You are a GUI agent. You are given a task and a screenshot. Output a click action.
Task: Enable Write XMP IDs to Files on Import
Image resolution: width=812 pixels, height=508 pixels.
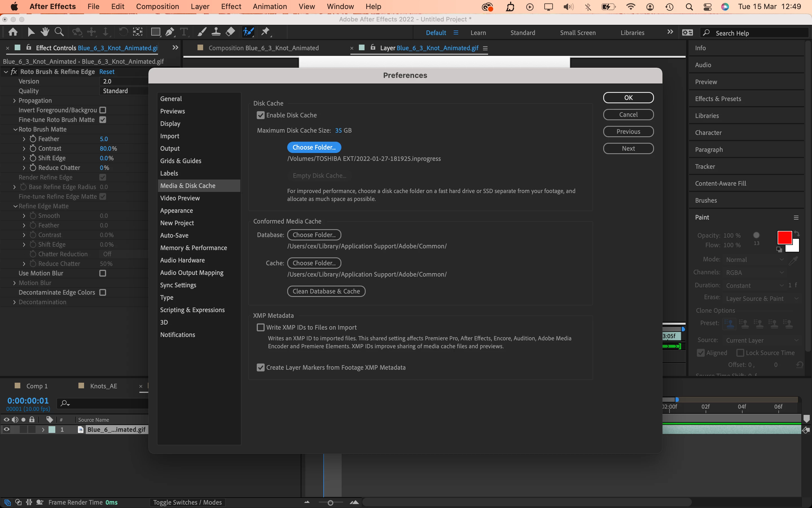tap(261, 327)
